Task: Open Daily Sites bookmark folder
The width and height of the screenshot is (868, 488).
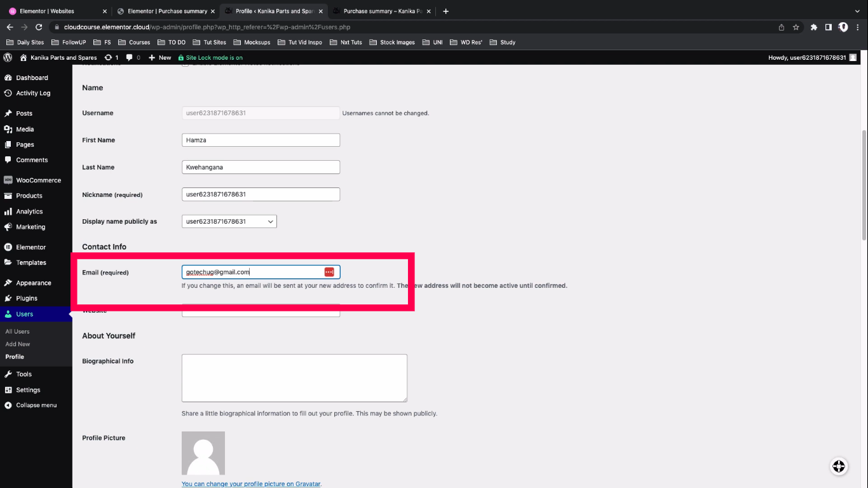Action: 25,42
